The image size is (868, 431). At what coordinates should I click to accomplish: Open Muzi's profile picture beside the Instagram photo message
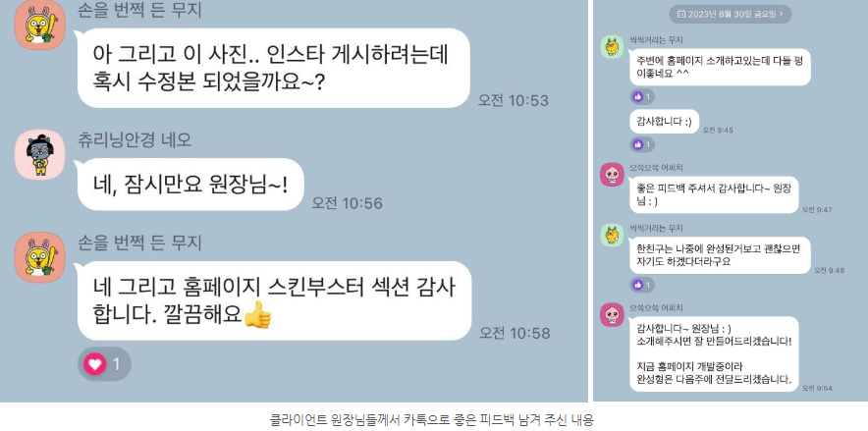(x=39, y=25)
